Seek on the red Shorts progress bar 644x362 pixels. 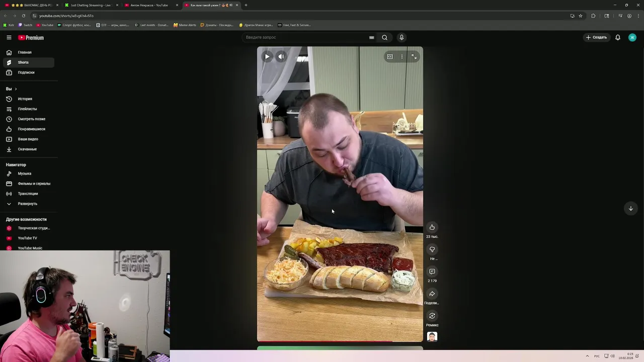tap(340, 341)
